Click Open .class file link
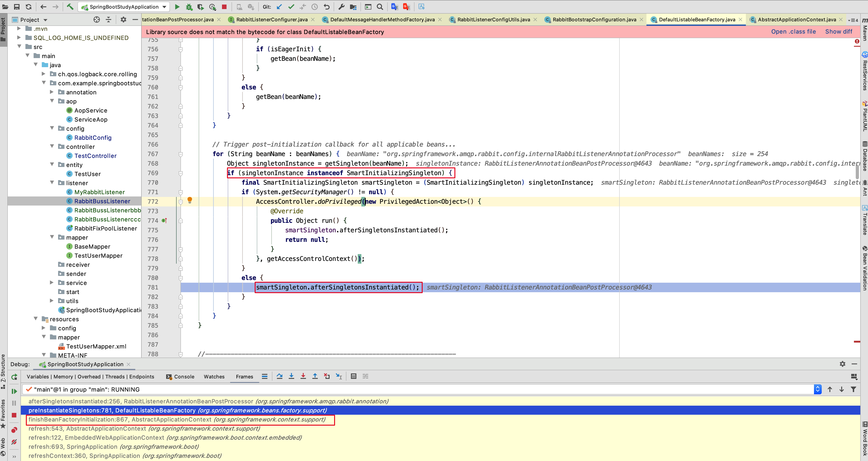The width and height of the screenshot is (868, 461). pyautogui.click(x=793, y=32)
